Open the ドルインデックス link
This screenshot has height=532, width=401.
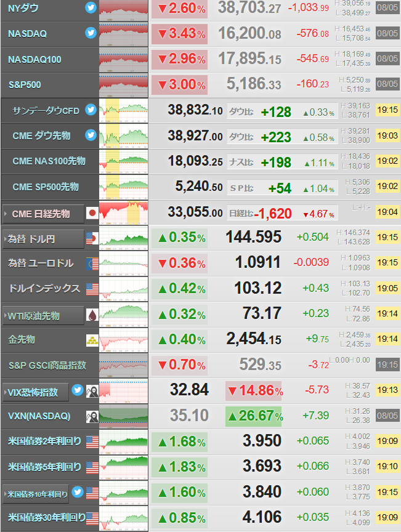coord(44,288)
